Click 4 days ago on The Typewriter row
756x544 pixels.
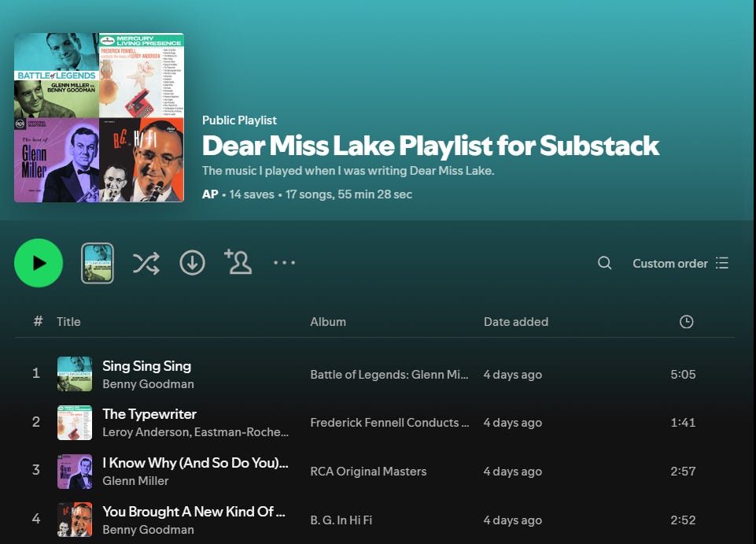coord(512,423)
